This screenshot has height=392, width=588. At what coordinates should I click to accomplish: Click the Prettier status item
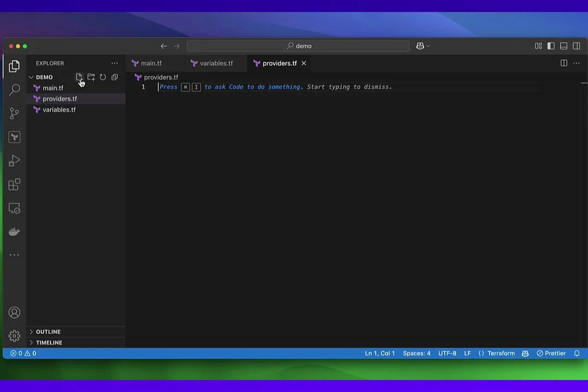pyautogui.click(x=551, y=353)
